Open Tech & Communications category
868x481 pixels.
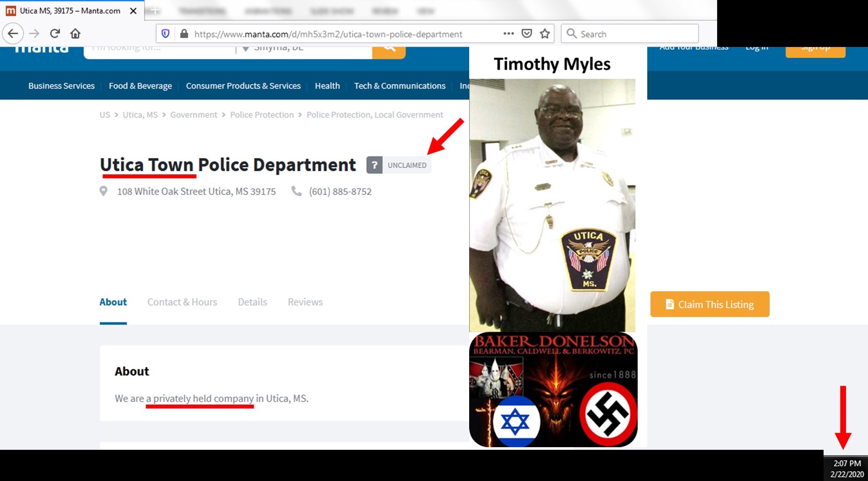pyautogui.click(x=400, y=86)
